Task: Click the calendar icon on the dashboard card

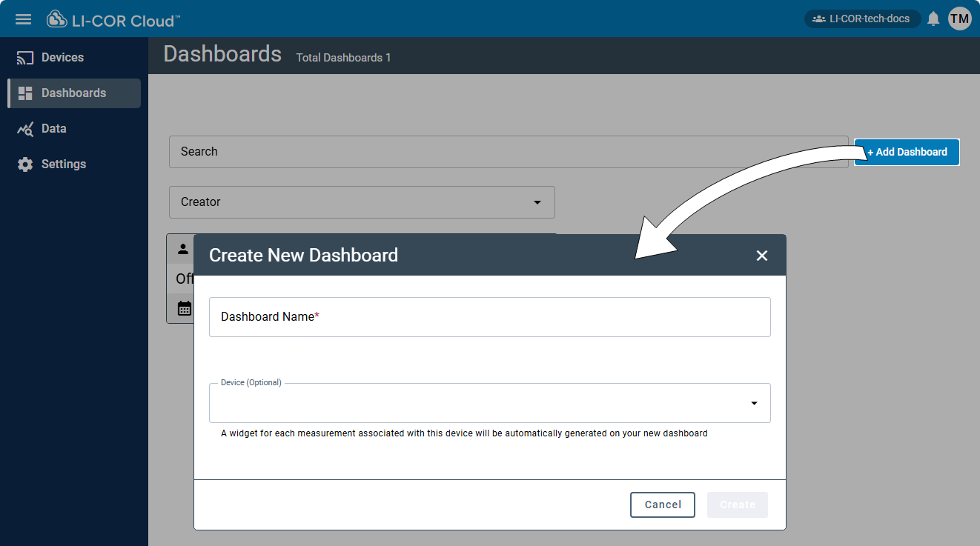Action: point(182,308)
